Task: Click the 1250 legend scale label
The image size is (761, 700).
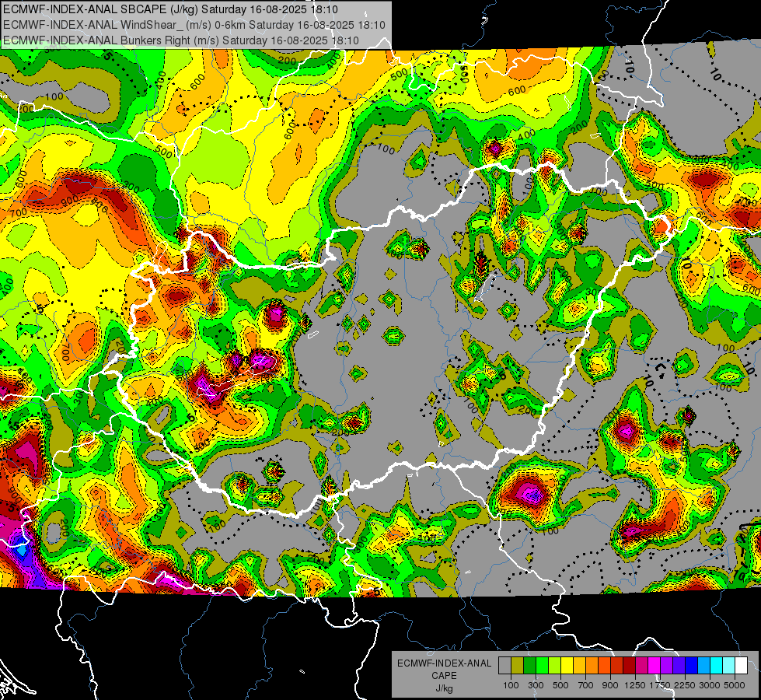Action: [x=635, y=685]
